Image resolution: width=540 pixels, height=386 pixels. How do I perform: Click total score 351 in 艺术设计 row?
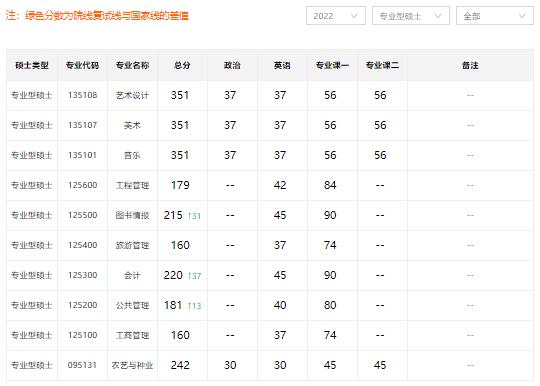pos(180,95)
